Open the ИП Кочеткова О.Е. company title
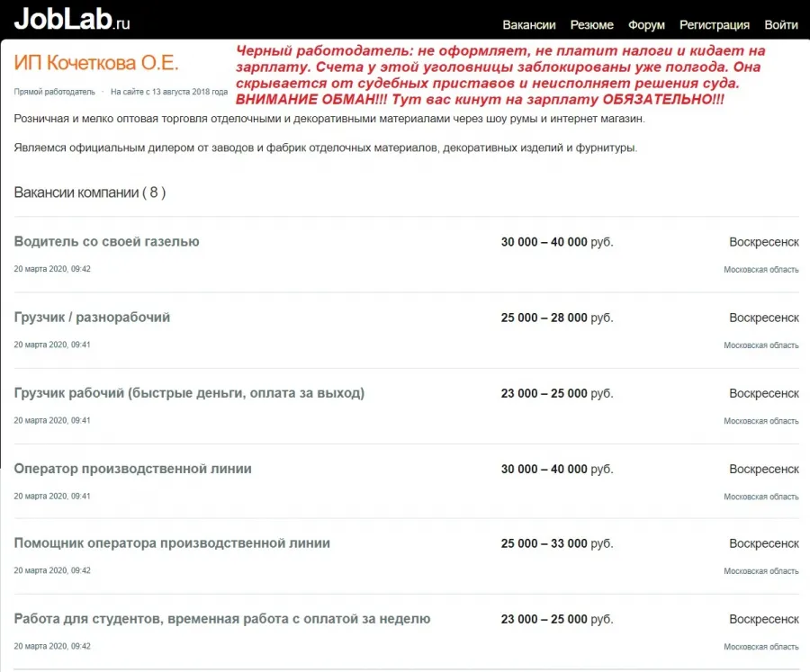This screenshot has width=810, height=672. tap(96, 63)
